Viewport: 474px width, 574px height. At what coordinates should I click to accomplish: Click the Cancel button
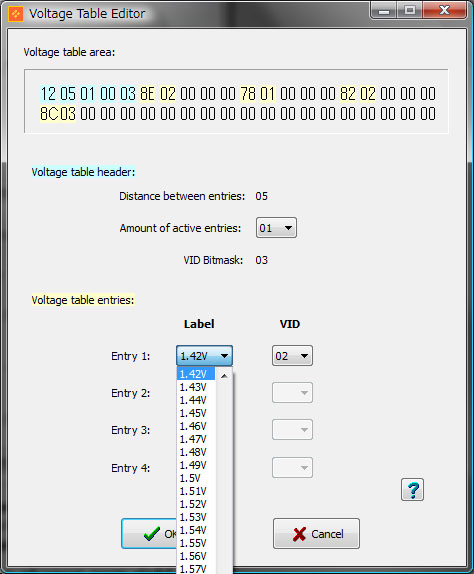point(316,533)
